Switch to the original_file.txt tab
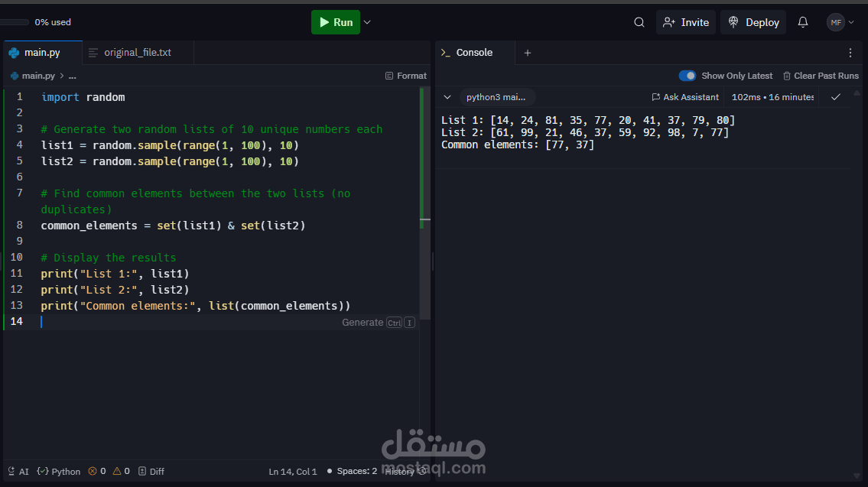 [138, 53]
